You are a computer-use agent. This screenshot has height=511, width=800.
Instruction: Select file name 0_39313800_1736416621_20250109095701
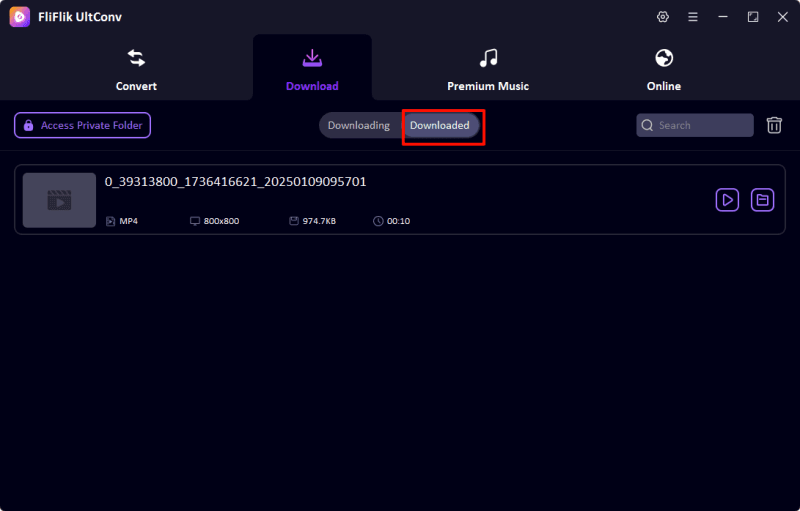(235, 181)
